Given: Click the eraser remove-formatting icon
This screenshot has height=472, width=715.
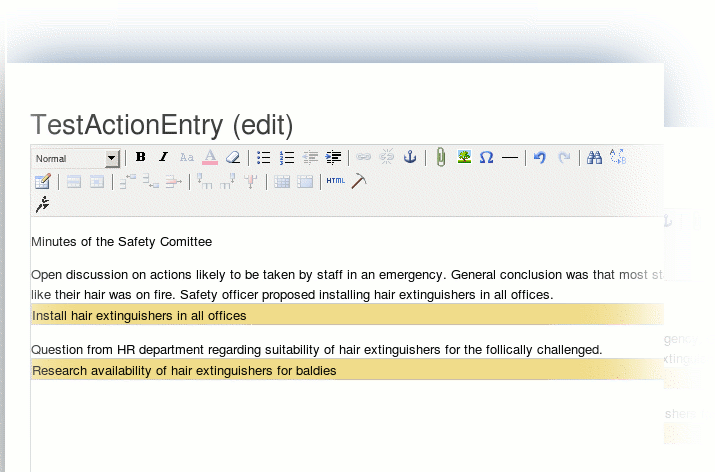Looking at the screenshot, I should pos(233,157).
